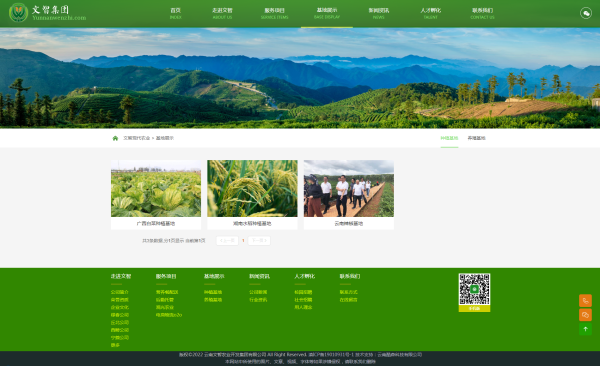Click the next page button
This screenshot has height=366, width=600.
coord(259,240)
